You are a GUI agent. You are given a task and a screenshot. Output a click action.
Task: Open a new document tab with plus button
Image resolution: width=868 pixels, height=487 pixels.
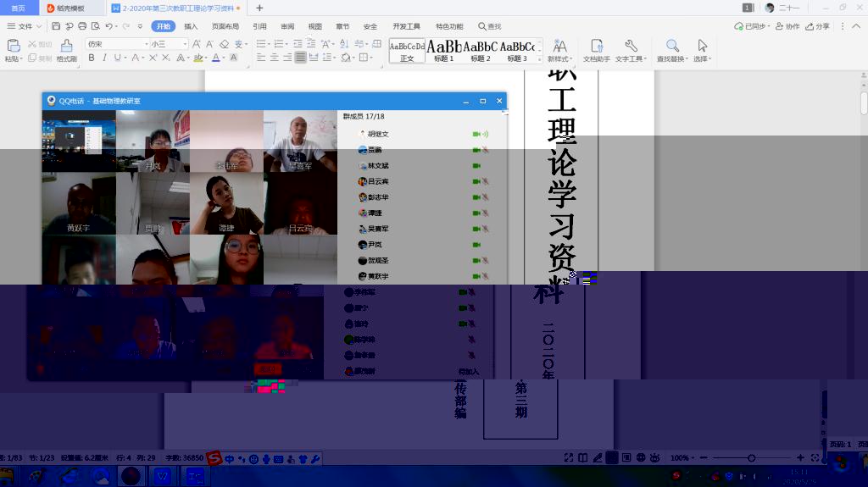pyautogui.click(x=259, y=8)
